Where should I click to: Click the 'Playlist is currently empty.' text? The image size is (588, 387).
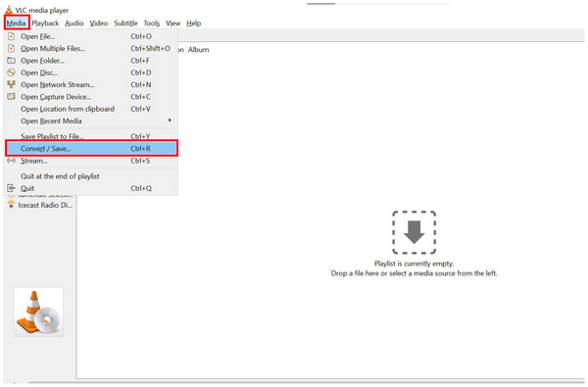[x=414, y=264]
